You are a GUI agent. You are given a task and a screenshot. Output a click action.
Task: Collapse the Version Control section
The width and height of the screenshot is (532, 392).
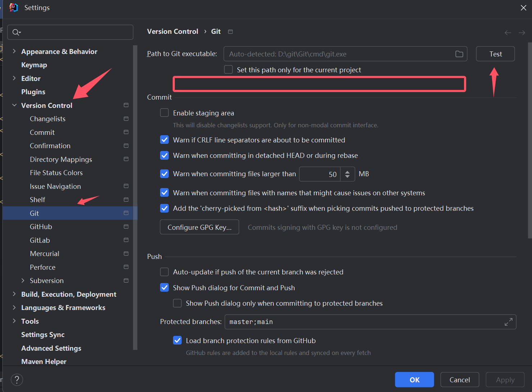click(x=14, y=105)
